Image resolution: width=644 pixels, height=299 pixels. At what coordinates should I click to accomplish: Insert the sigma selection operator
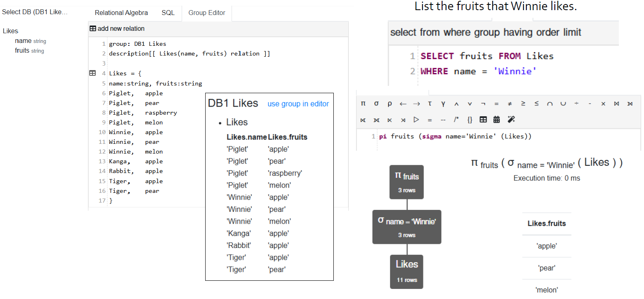pos(376,104)
